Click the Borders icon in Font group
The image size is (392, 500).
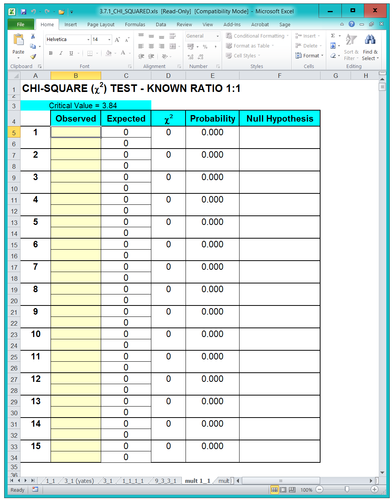(90, 53)
